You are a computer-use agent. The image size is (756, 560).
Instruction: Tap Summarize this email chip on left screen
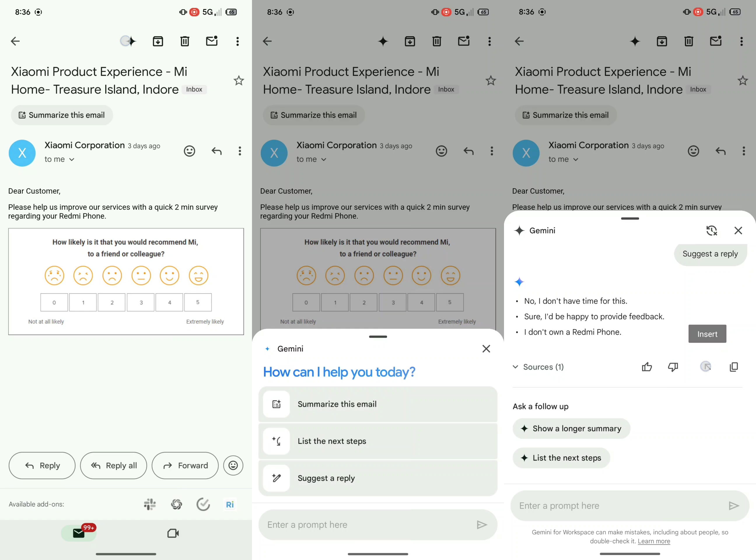(62, 115)
